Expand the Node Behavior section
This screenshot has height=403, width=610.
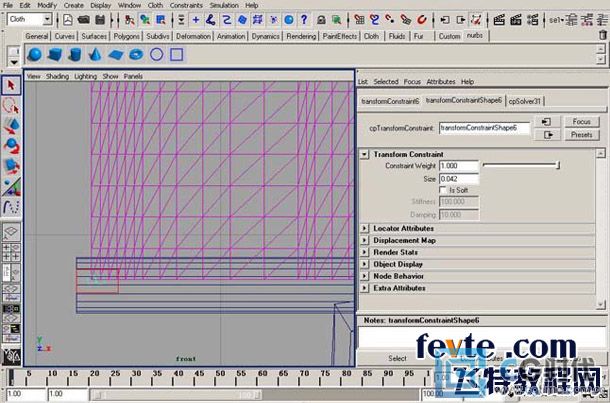pyautogui.click(x=364, y=276)
